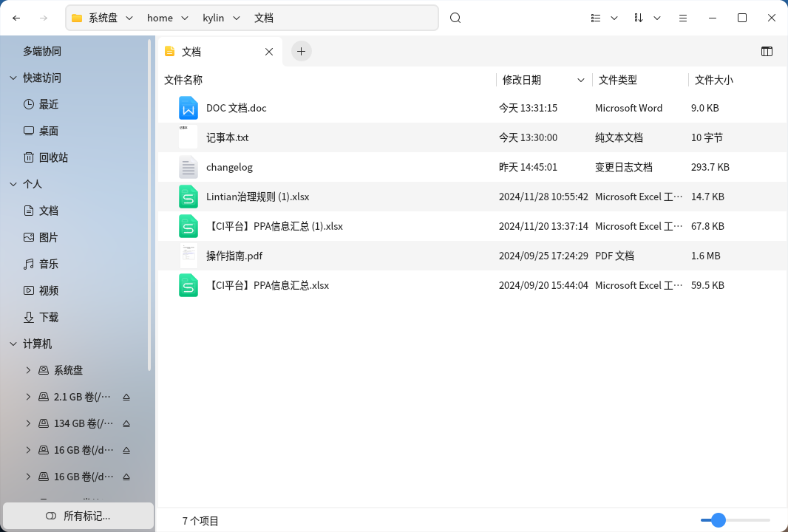The width and height of the screenshot is (788, 532).
Task: Sort by 文件名称 column header
Action: (183, 80)
